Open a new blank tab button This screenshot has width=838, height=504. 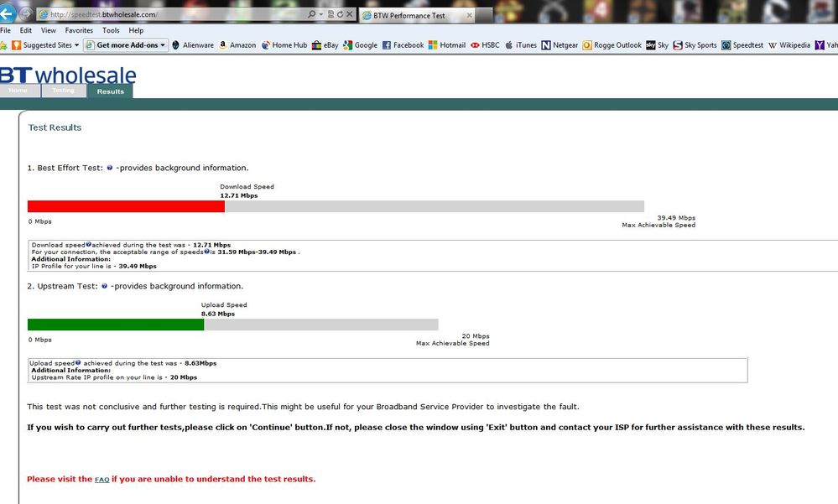(x=484, y=15)
